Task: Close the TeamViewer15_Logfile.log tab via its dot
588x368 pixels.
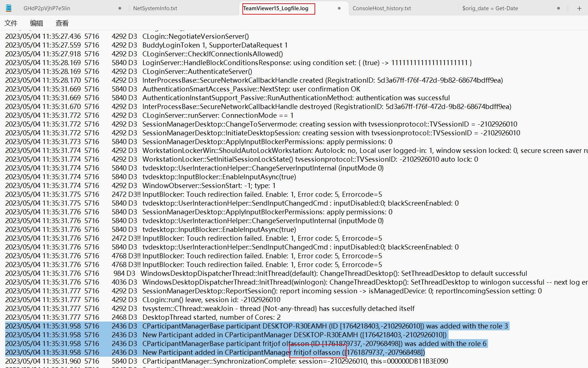Action: (x=339, y=8)
